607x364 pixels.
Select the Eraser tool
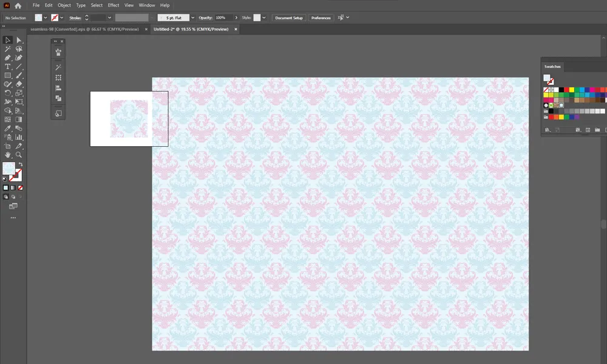[19, 84]
